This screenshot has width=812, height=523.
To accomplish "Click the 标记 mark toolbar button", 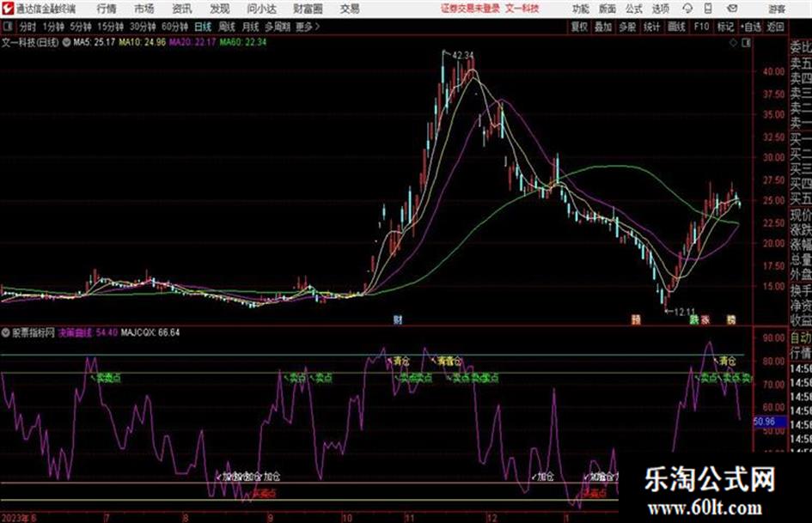I will point(726,27).
